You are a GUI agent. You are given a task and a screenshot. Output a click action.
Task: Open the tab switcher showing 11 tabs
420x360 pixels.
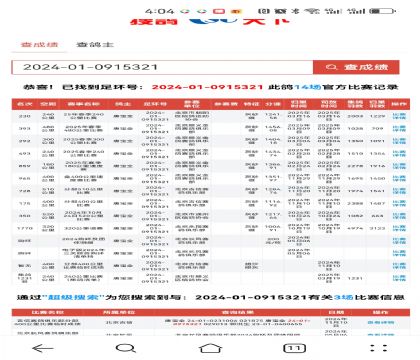(294, 348)
